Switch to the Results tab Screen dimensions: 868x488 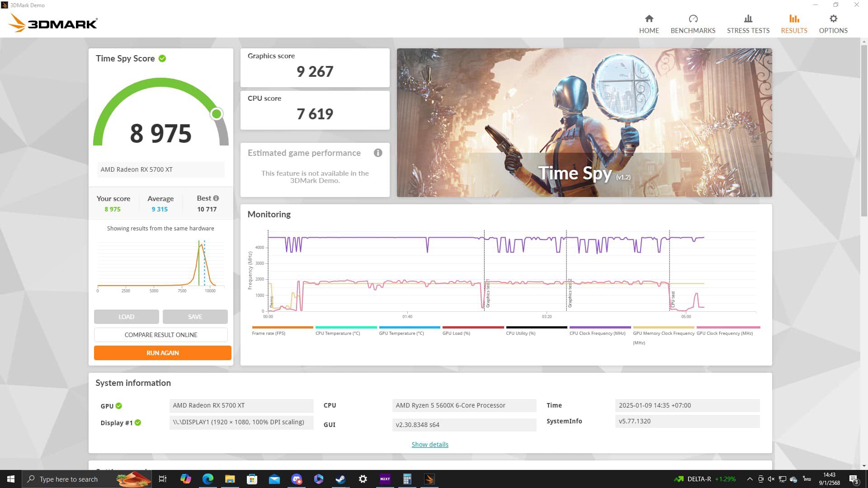click(793, 23)
